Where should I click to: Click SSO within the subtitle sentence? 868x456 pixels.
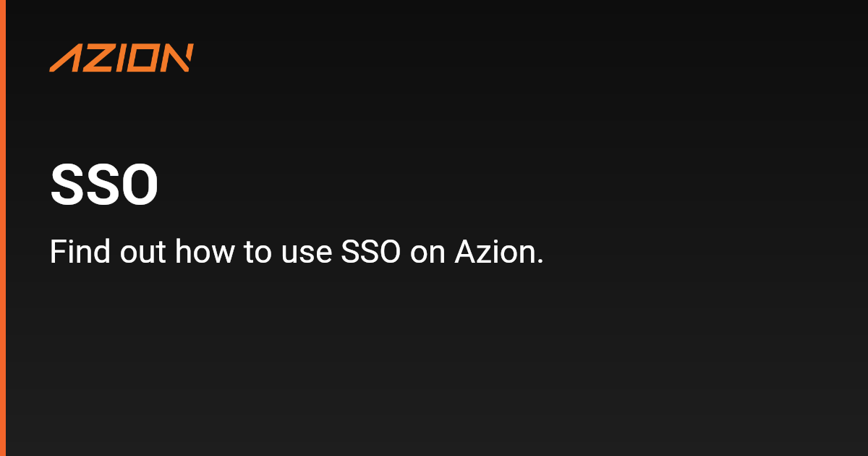tap(370, 252)
